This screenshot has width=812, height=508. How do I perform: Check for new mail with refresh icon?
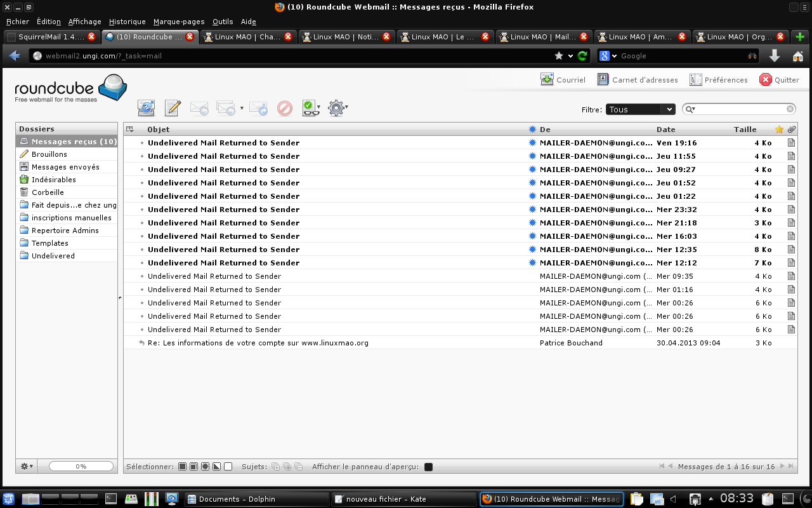coord(147,108)
